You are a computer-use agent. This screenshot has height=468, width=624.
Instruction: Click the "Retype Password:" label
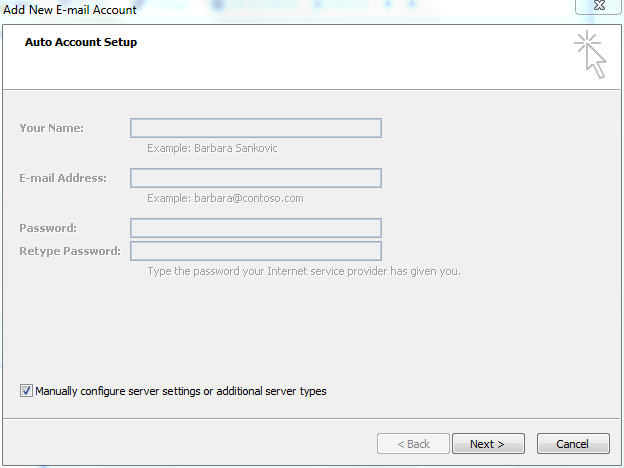(70, 251)
